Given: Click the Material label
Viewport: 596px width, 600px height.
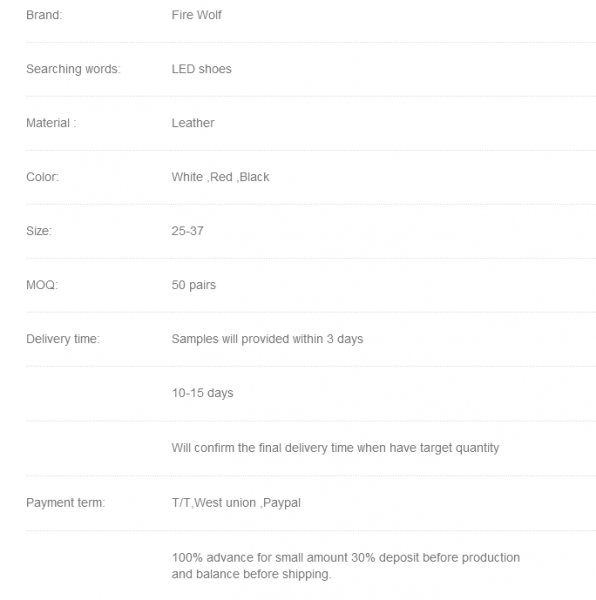Looking at the screenshot, I should [x=51, y=123].
